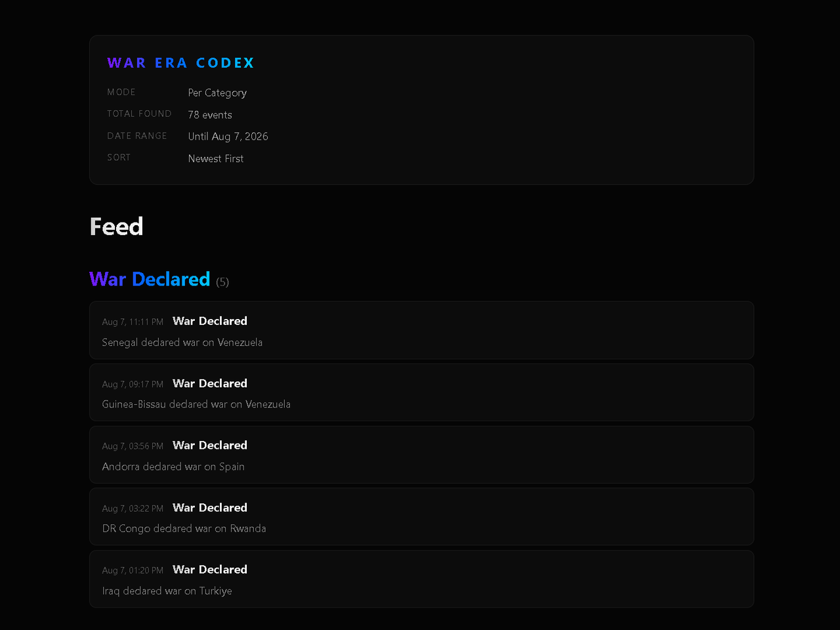Image resolution: width=840 pixels, height=630 pixels.
Task: Select the Per Category mode value
Action: pos(217,93)
